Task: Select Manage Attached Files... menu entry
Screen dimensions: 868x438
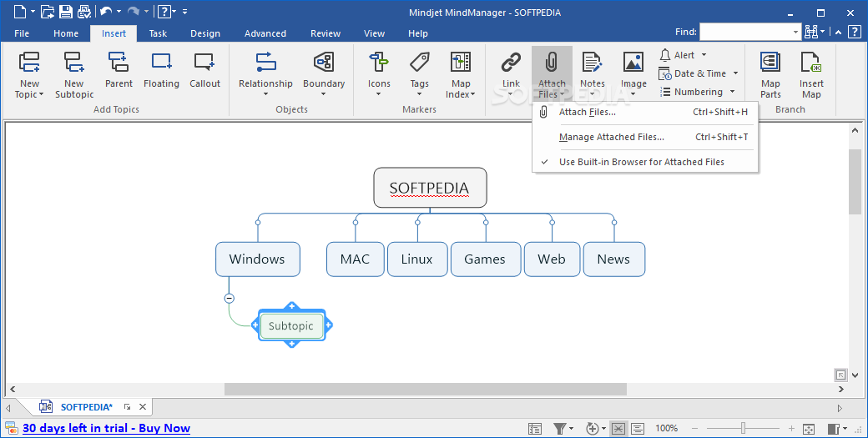Action: click(x=645, y=137)
